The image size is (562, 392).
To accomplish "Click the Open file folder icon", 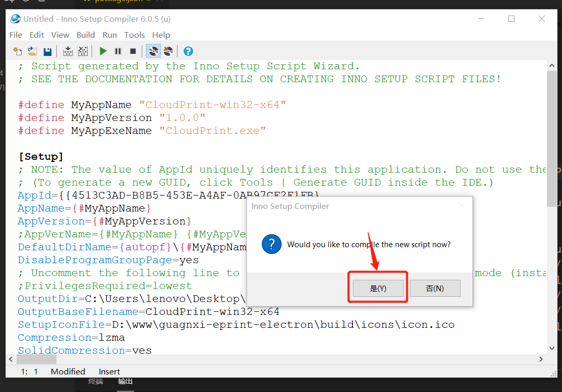I will click(33, 51).
